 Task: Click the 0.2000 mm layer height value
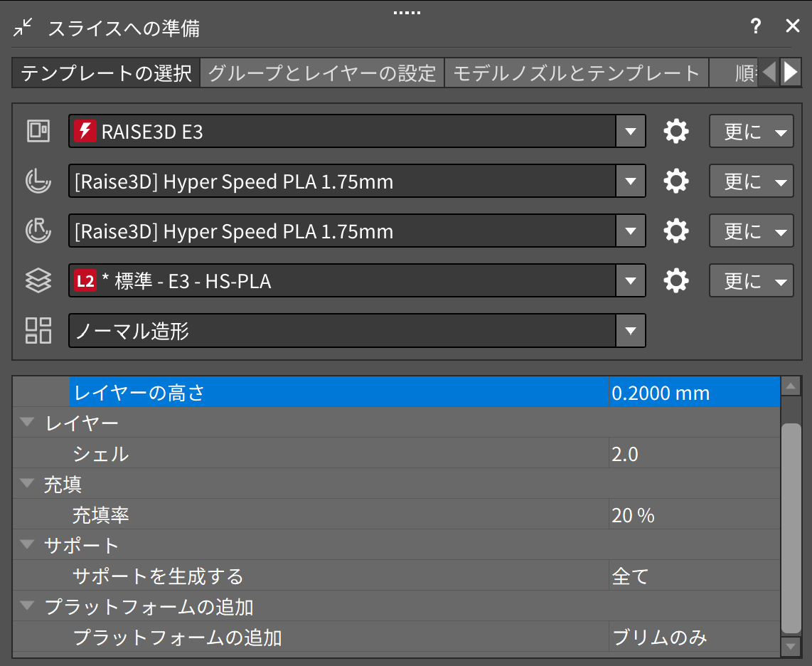click(x=661, y=393)
